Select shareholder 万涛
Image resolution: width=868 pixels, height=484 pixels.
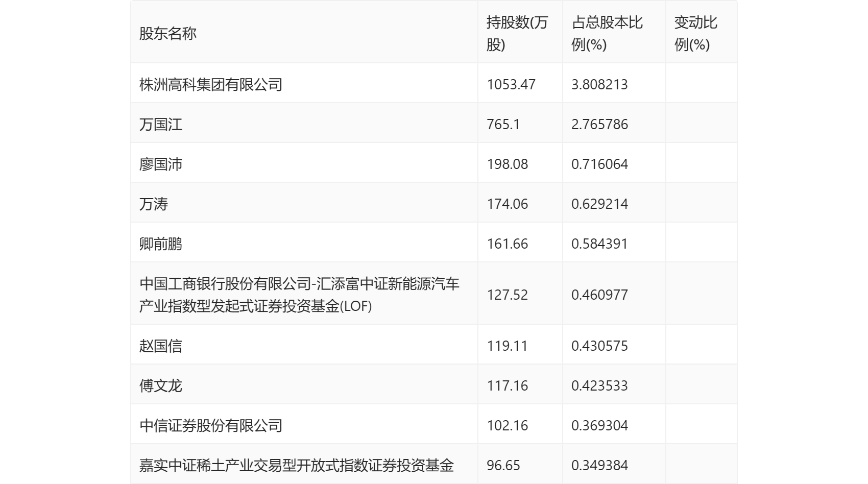point(154,204)
